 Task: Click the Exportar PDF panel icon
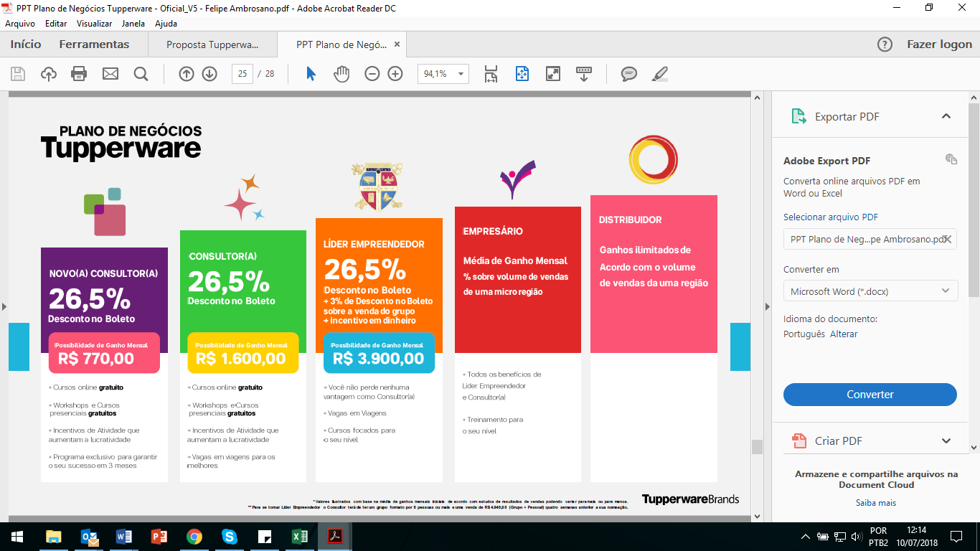[x=798, y=116]
